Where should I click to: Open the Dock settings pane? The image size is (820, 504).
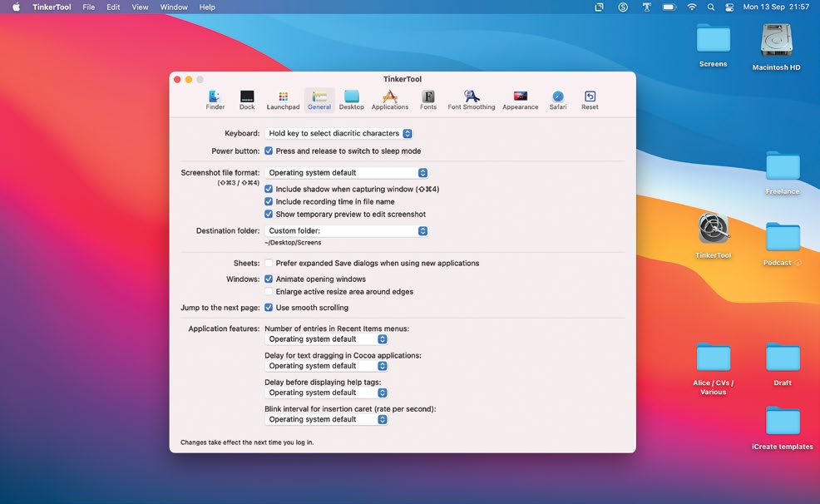(247, 100)
